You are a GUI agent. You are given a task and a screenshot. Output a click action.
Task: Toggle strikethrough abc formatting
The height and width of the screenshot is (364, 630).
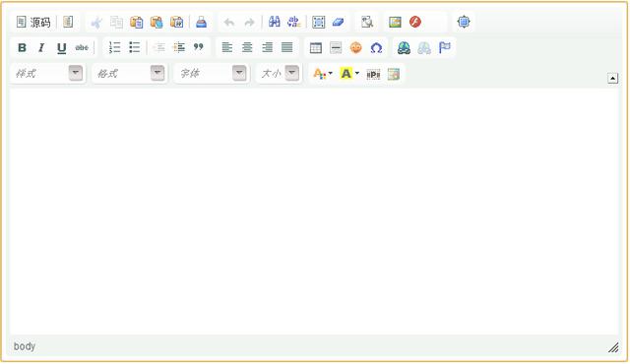coord(82,48)
